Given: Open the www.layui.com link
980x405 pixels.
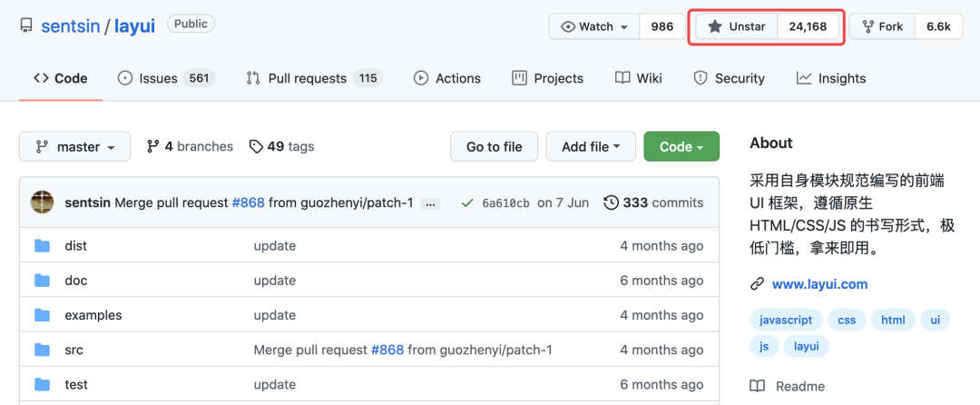Looking at the screenshot, I should (x=819, y=284).
